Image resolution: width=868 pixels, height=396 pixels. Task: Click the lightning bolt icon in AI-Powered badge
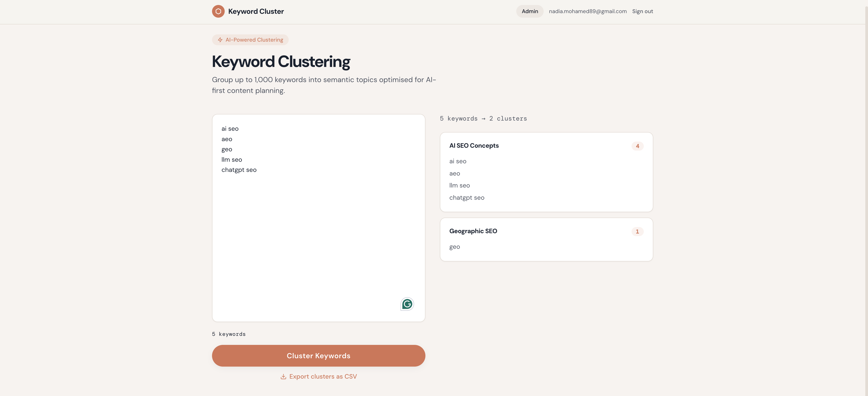[x=220, y=40]
